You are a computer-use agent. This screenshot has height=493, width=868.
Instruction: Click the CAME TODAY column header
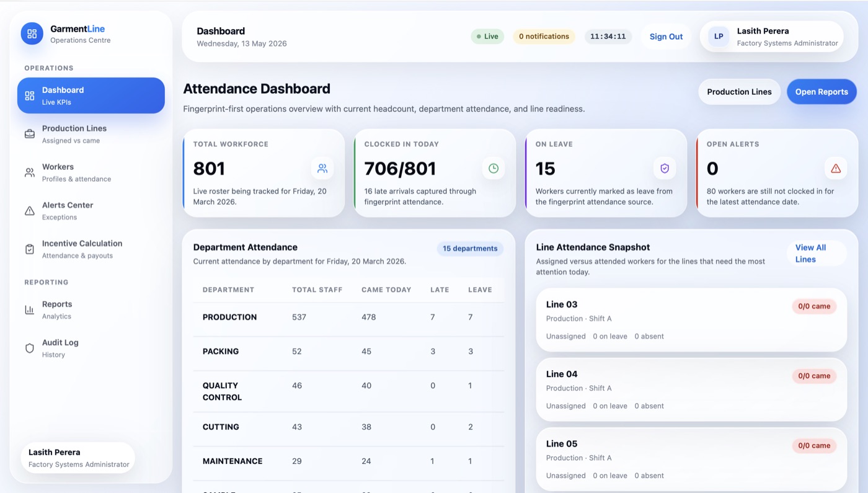[386, 290]
